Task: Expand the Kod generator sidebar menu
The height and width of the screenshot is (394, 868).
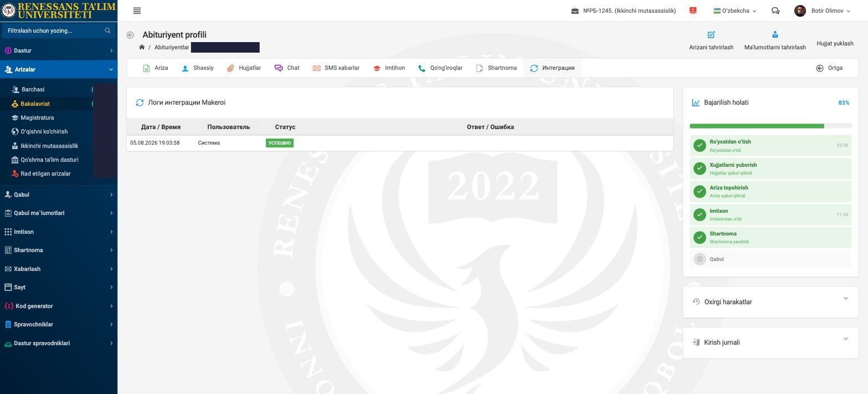Action: click(x=59, y=306)
